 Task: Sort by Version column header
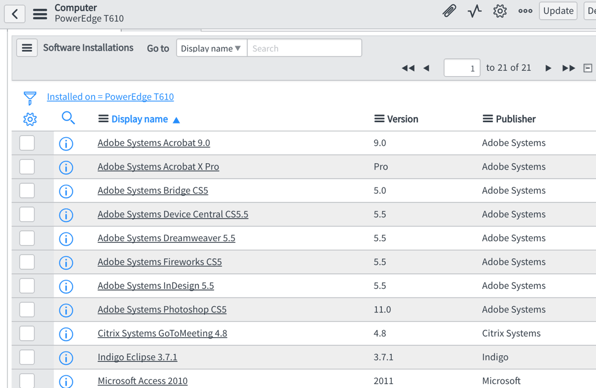pos(403,119)
